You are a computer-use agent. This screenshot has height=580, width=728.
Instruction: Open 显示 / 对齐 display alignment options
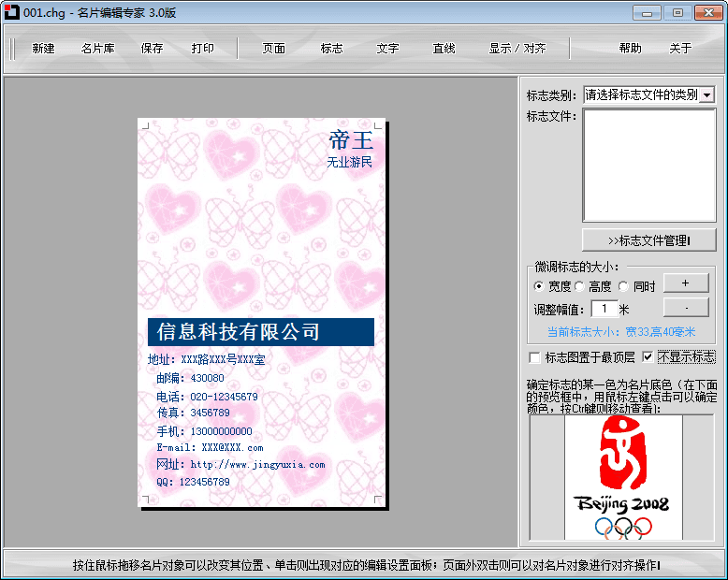click(517, 49)
